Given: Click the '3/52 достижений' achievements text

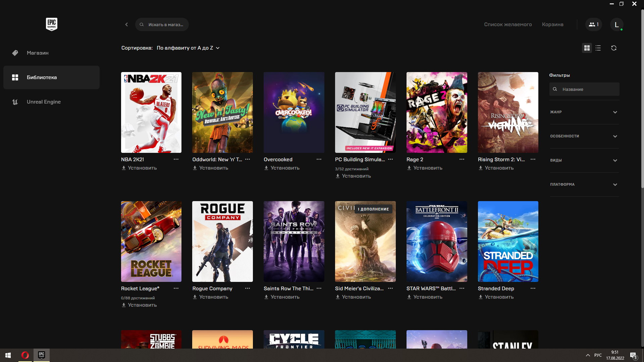Looking at the screenshot, I should [352, 169].
